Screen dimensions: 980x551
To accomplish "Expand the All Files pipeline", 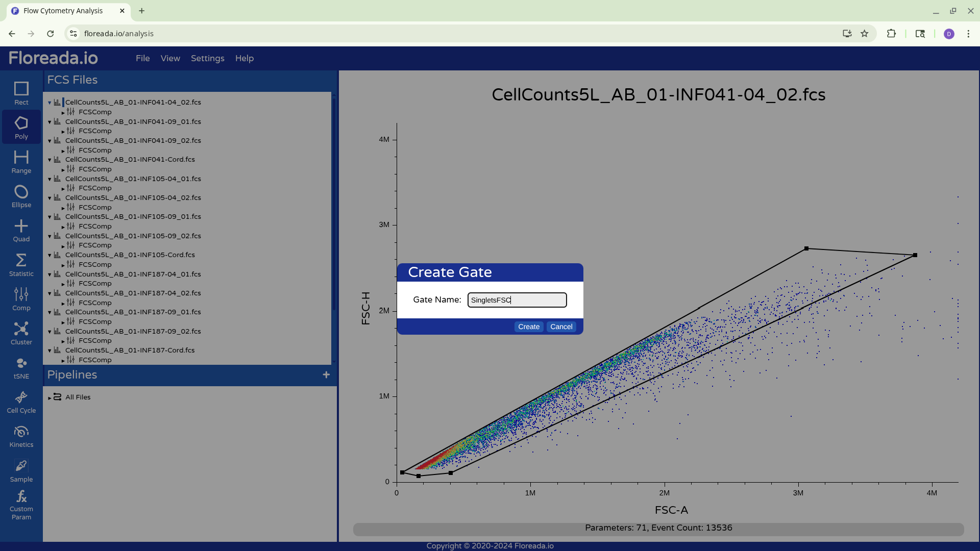I will [x=50, y=397].
